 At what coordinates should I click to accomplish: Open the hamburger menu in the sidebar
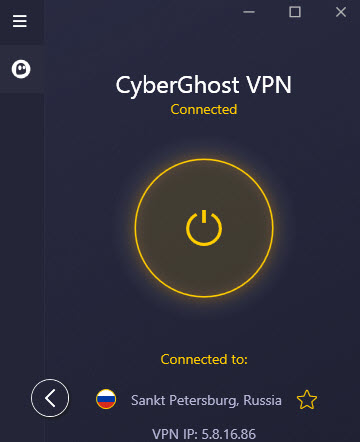[20, 21]
